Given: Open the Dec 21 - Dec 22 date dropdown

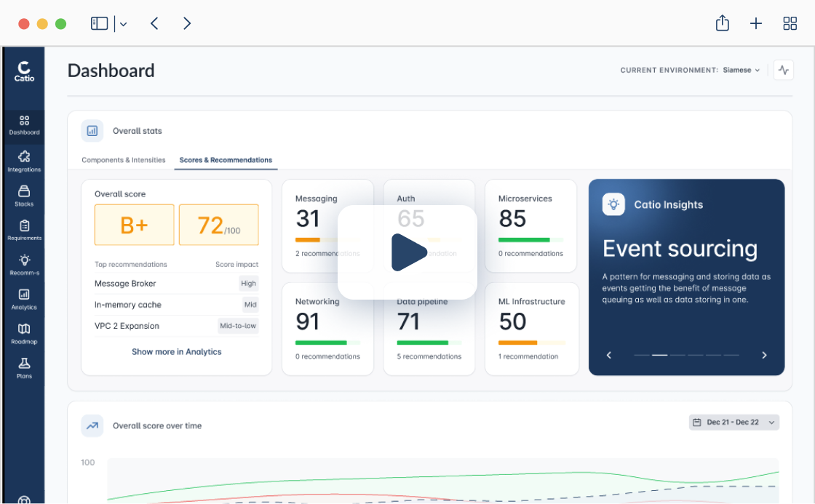Looking at the screenshot, I should [x=734, y=423].
